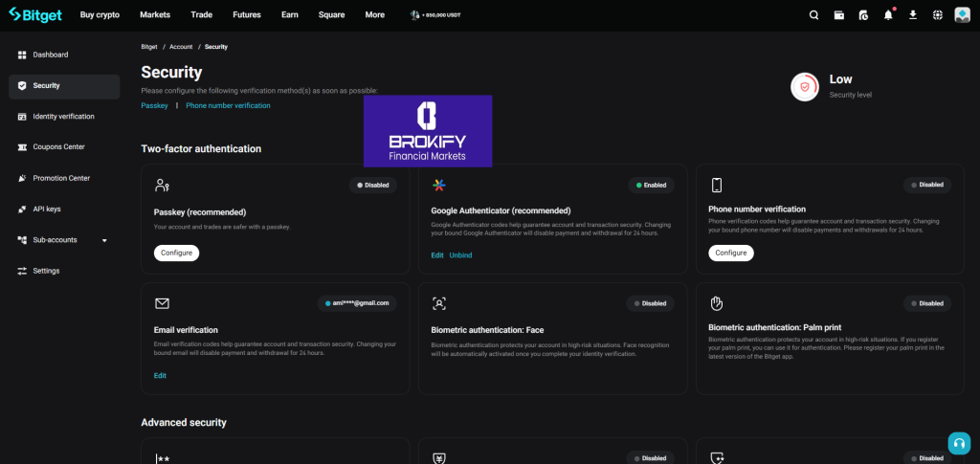This screenshot has width=980, height=464.
Task: Go to Dashboard in the sidebar
Action: point(51,55)
